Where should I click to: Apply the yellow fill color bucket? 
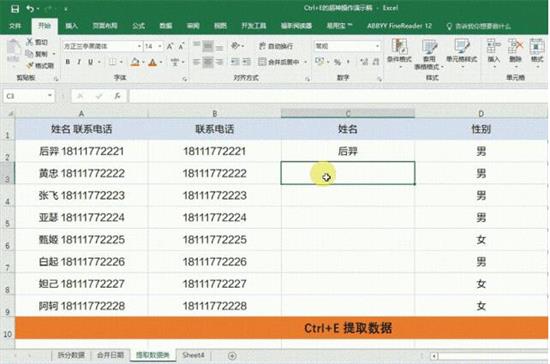pos(135,62)
